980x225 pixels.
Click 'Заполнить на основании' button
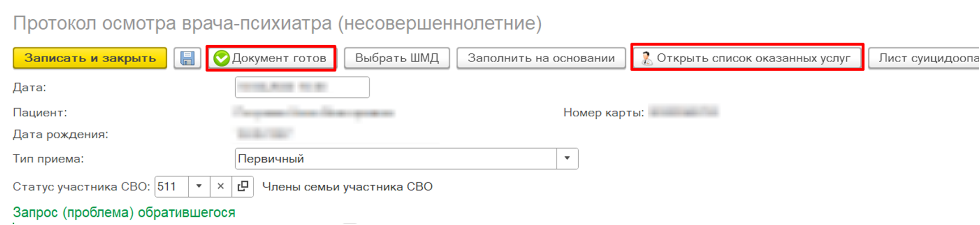(x=541, y=58)
